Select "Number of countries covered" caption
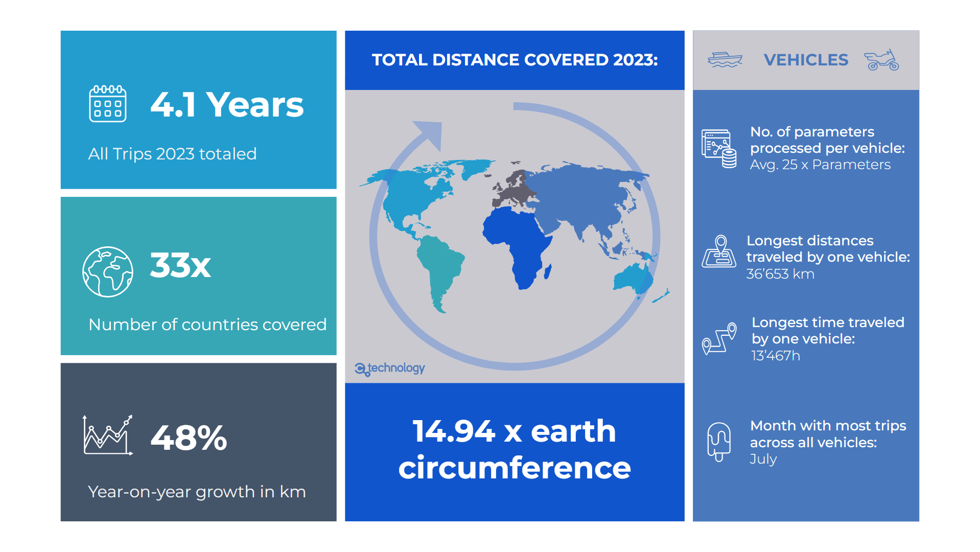This screenshot has width=980, height=552. click(x=207, y=325)
